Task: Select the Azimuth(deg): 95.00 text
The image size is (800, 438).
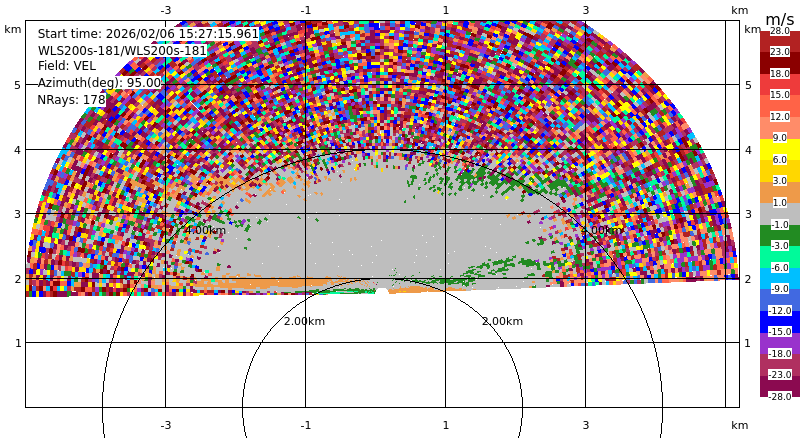Action: tap(99, 83)
